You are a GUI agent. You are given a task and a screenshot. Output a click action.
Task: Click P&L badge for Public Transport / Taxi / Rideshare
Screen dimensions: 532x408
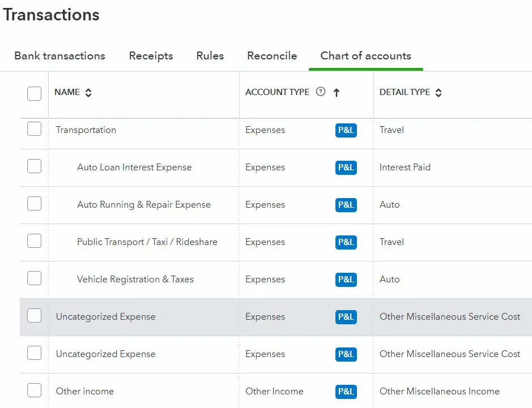346,242
